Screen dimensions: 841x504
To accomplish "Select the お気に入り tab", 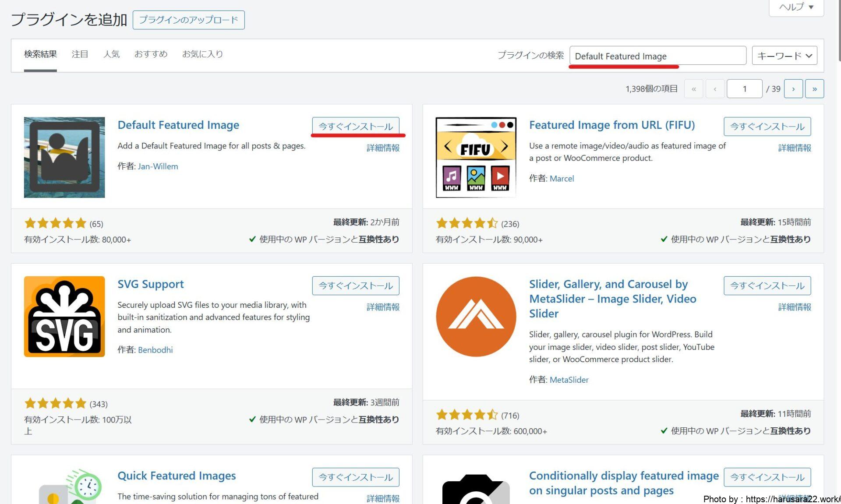I will click(202, 54).
